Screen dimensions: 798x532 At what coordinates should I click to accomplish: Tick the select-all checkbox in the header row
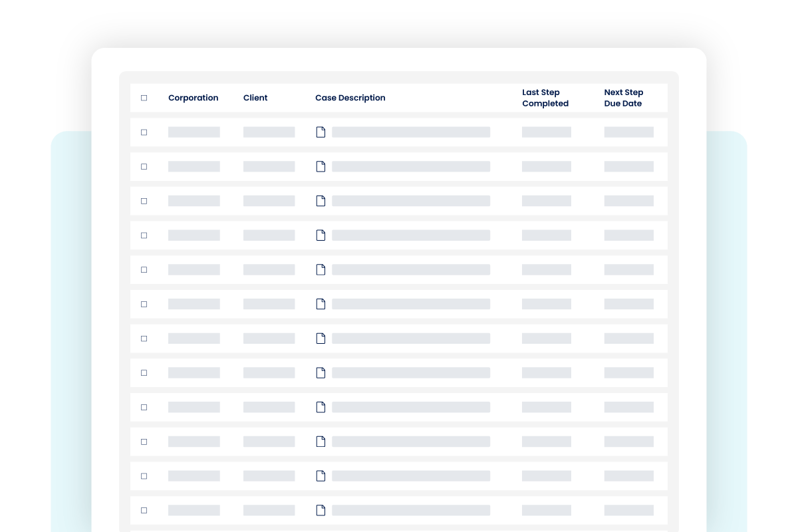(144, 98)
